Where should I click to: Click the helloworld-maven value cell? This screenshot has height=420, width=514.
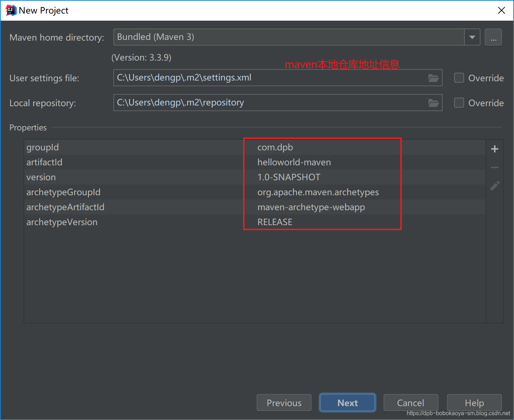(x=294, y=162)
